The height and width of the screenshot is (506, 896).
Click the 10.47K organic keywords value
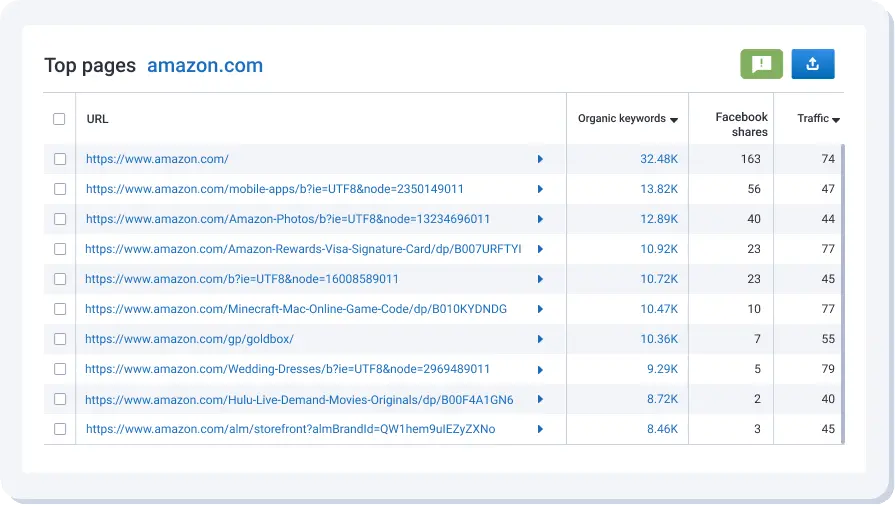point(659,309)
